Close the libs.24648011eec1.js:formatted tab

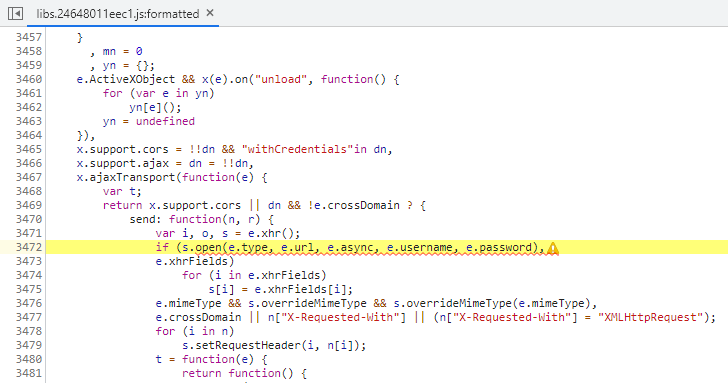pyautogui.click(x=210, y=13)
